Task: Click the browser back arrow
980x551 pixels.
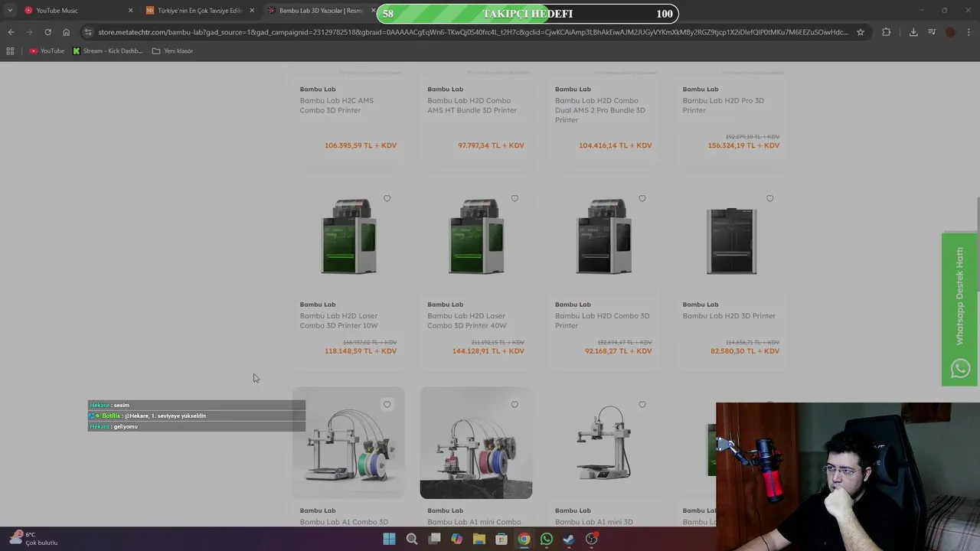Action: (x=11, y=32)
